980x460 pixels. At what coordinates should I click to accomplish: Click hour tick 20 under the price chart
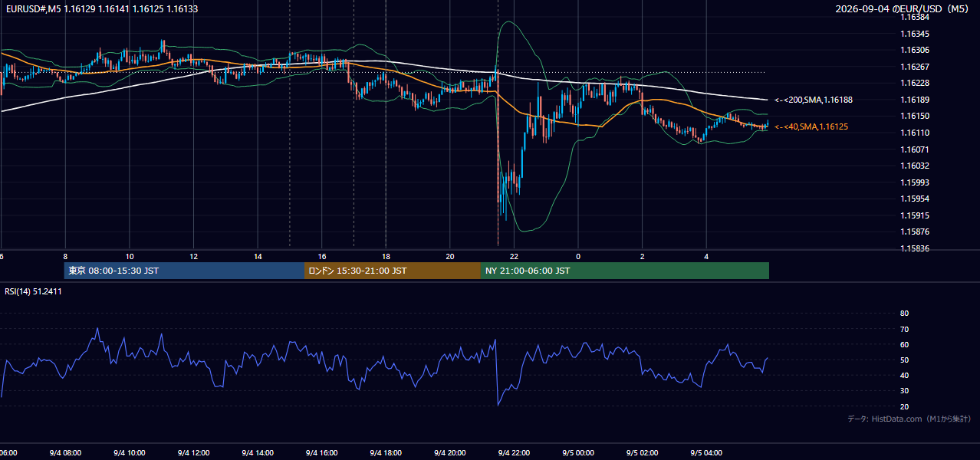pyautogui.click(x=450, y=256)
